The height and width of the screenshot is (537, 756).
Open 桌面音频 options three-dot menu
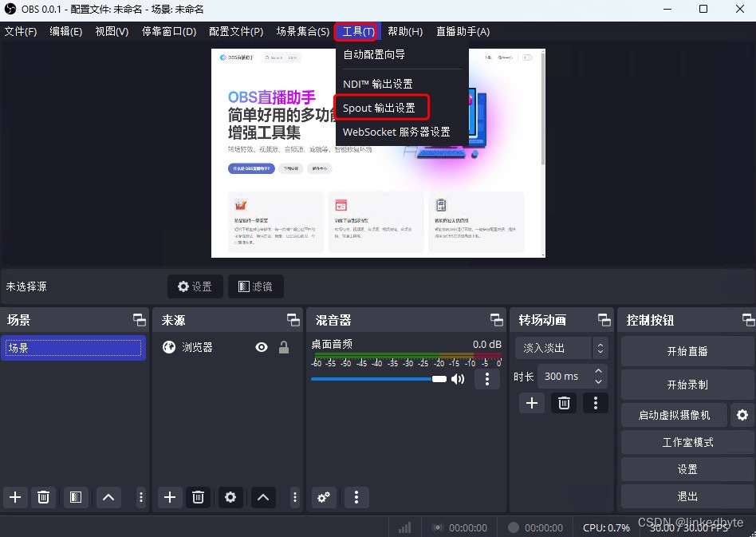click(487, 379)
